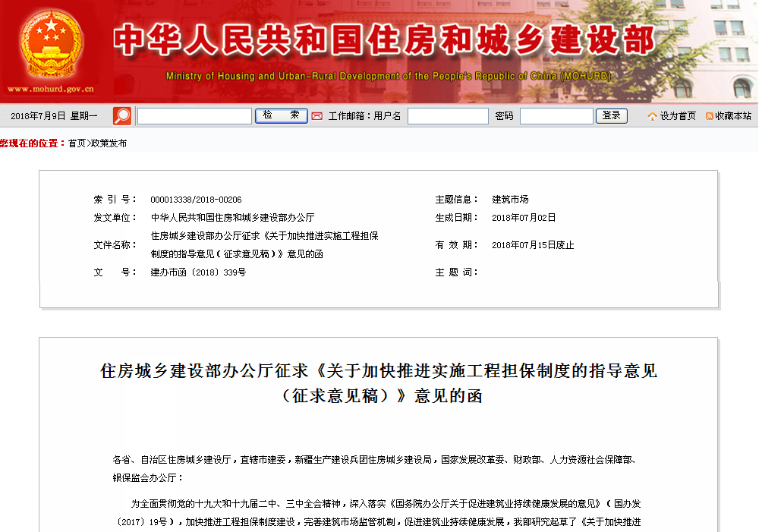Click the orange magnifier search icon
This screenshot has height=532, width=762.
122,116
